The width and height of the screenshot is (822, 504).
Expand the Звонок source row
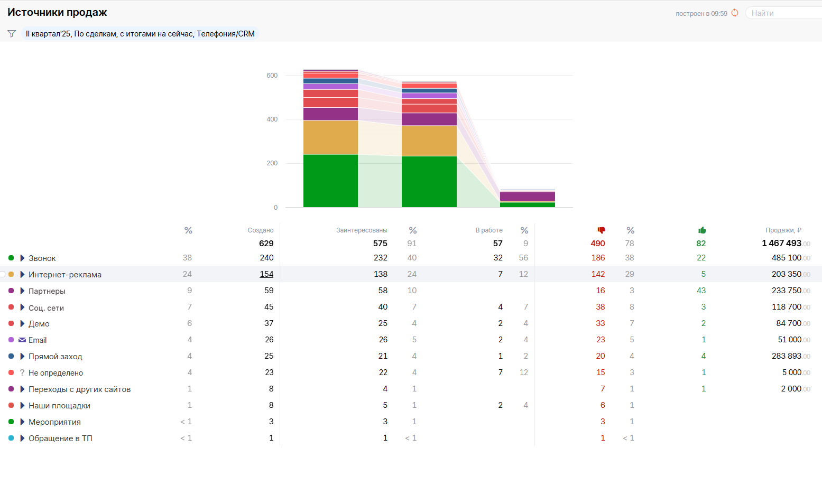(x=22, y=258)
